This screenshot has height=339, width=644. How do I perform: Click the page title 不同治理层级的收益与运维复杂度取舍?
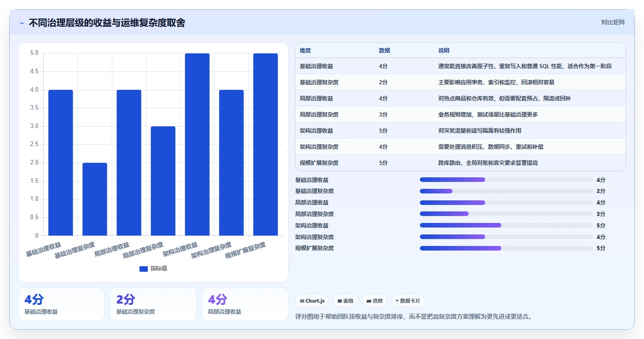coord(107,23)
